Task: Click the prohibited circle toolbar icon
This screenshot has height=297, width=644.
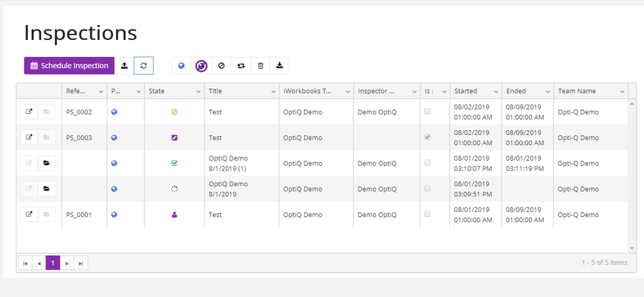Action: [221, 66]
